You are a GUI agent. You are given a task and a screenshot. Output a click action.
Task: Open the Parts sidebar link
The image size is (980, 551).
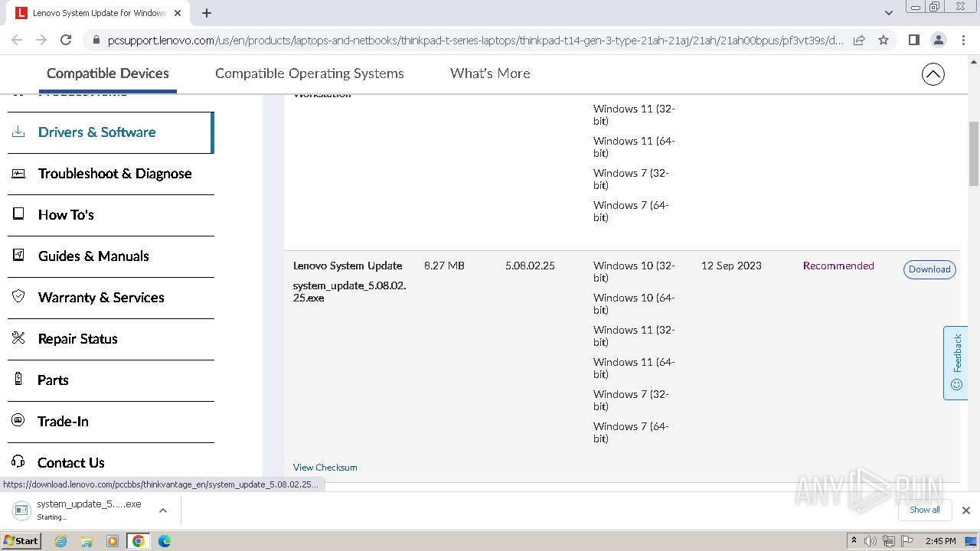(53, 380)
